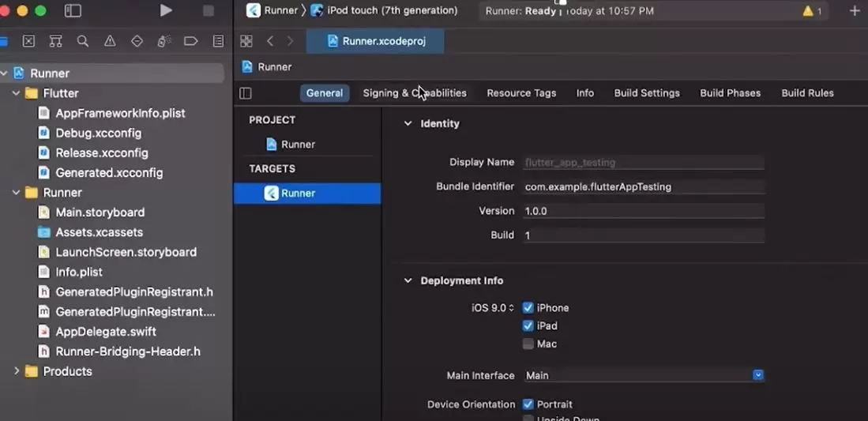This screenshot has width=868, height=421.
Task: Open the Info tab
Action: (585, 93)
